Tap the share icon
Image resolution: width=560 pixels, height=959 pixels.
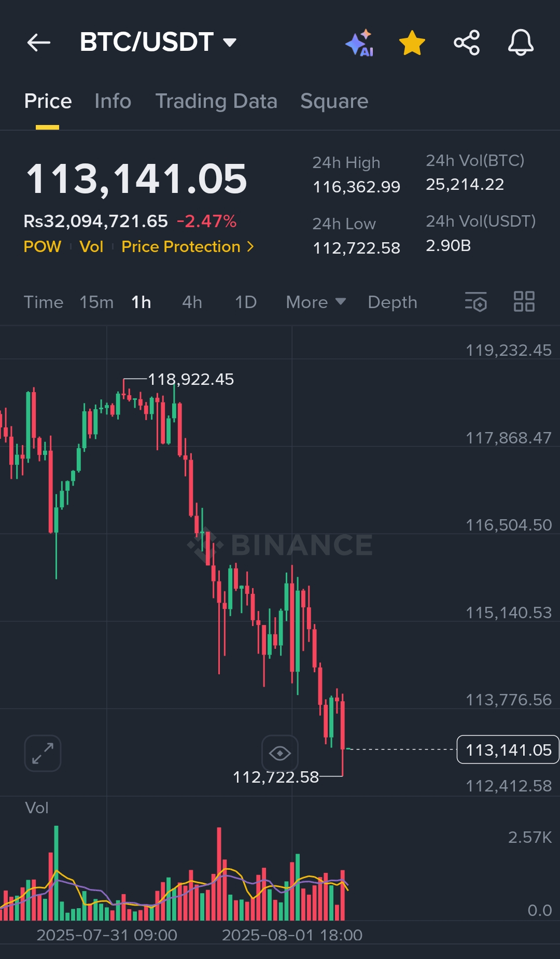[x=467, y=43]
